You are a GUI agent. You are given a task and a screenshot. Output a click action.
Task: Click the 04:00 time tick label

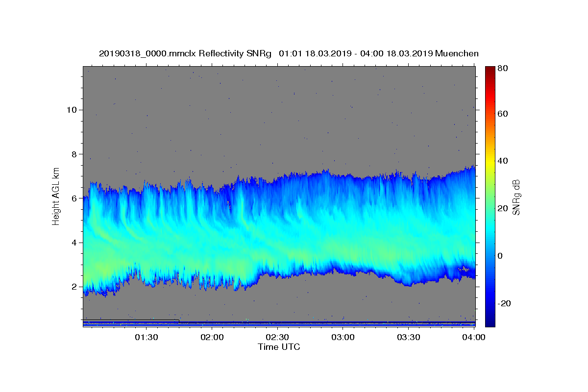point(474,337)
